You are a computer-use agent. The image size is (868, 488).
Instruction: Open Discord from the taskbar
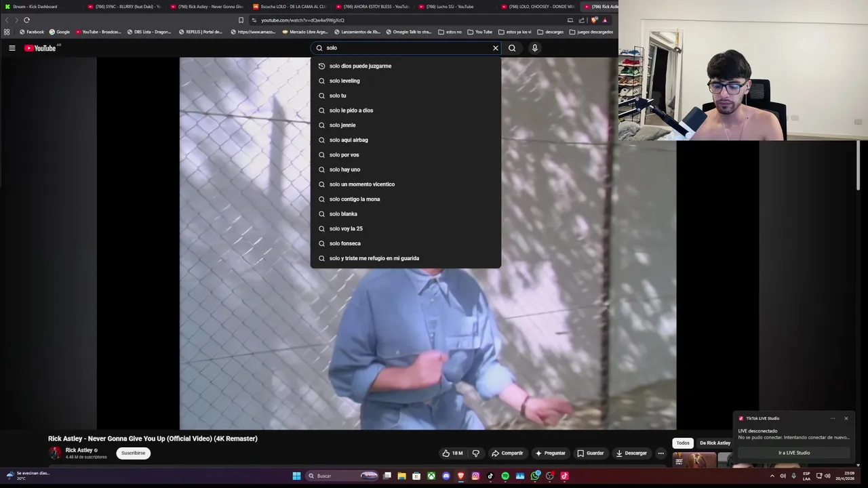(446, 476)
